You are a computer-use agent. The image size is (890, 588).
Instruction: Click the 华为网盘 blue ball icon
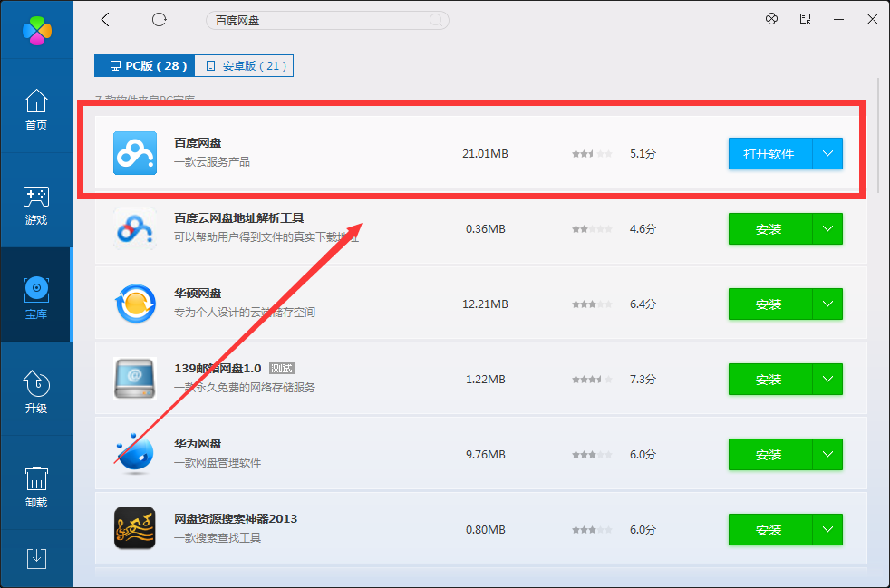tap(135, 454)
